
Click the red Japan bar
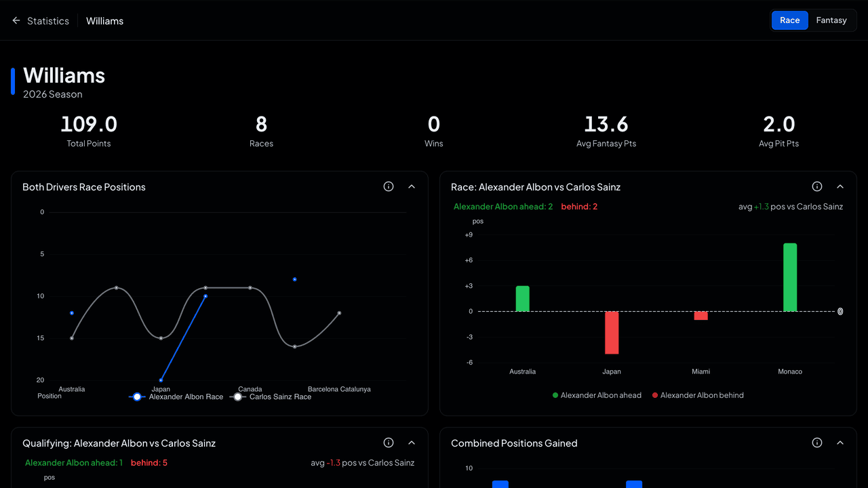click(x=612, y=333)
